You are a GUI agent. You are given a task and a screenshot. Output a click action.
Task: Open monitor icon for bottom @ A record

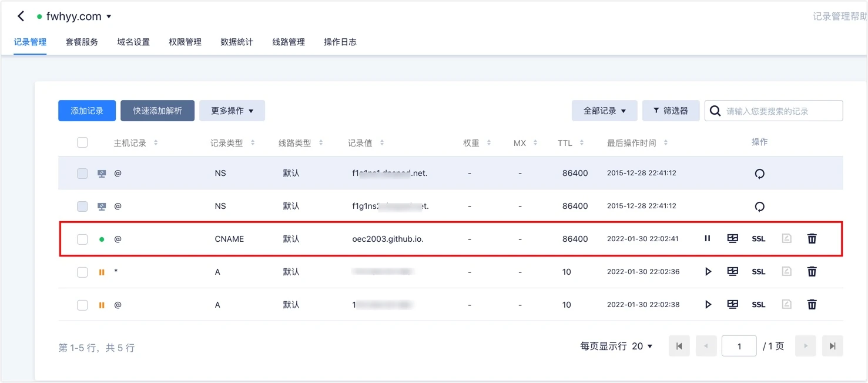tap(732, 305)
